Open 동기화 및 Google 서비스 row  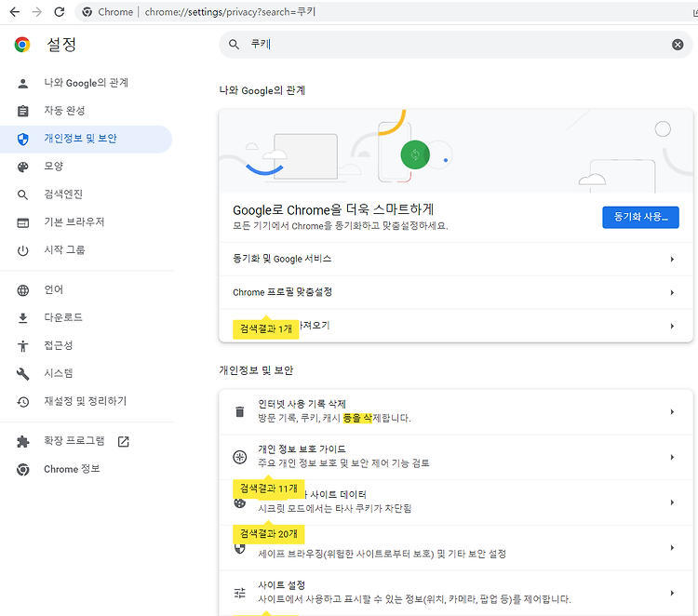pos(456,259)
